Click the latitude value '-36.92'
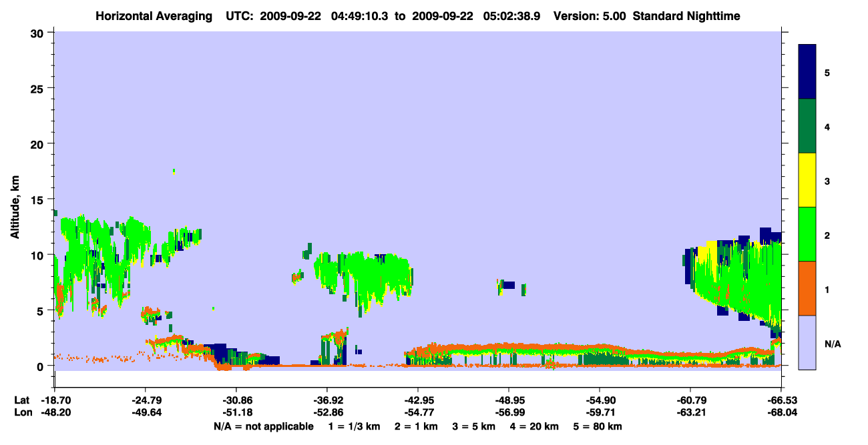 (x=327, y=400)
